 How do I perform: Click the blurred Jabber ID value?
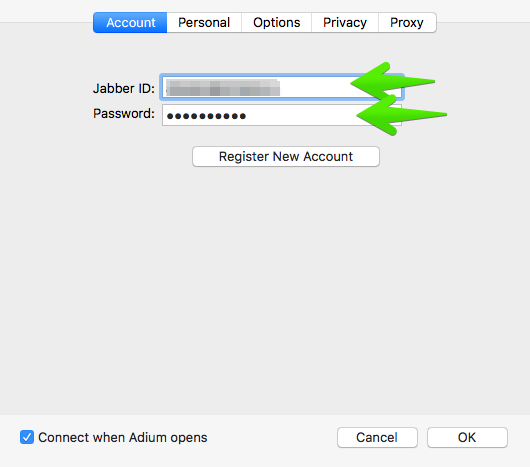tap(223, 88)
